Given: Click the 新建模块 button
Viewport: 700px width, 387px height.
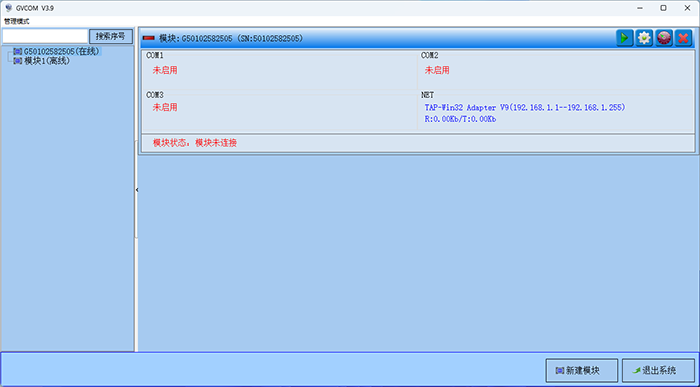Looking at the screenshot, I should point(582,370).
